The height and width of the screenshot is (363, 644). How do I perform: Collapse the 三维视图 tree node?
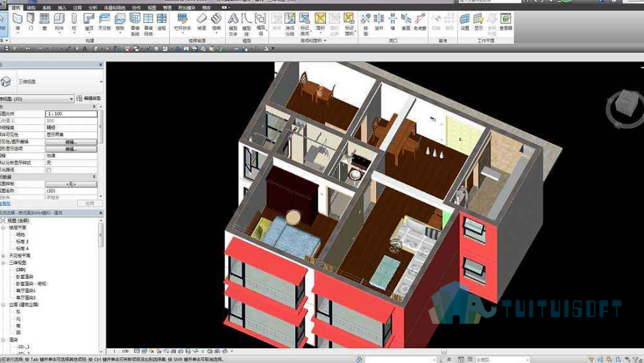click(x=4, y=263)
